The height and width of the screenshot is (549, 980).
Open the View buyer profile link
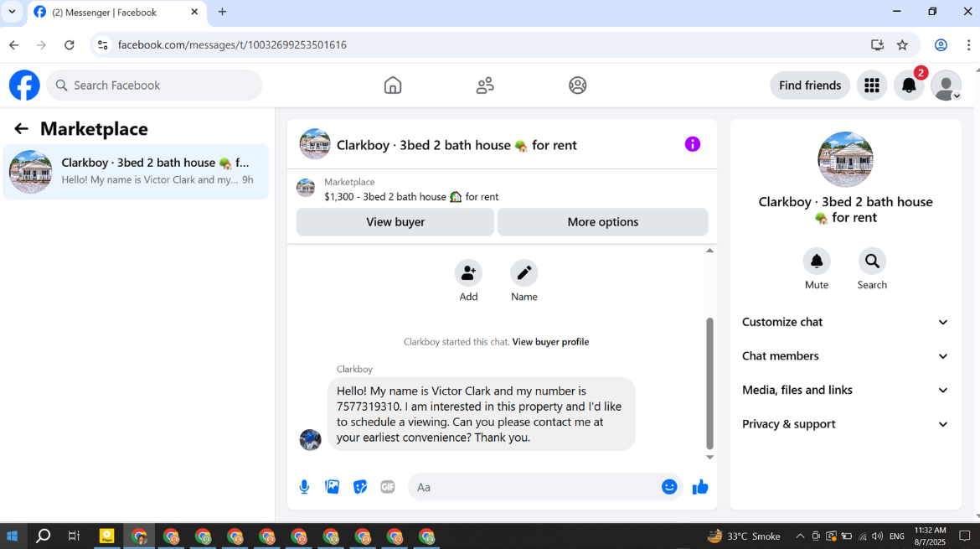click(550, 342)
